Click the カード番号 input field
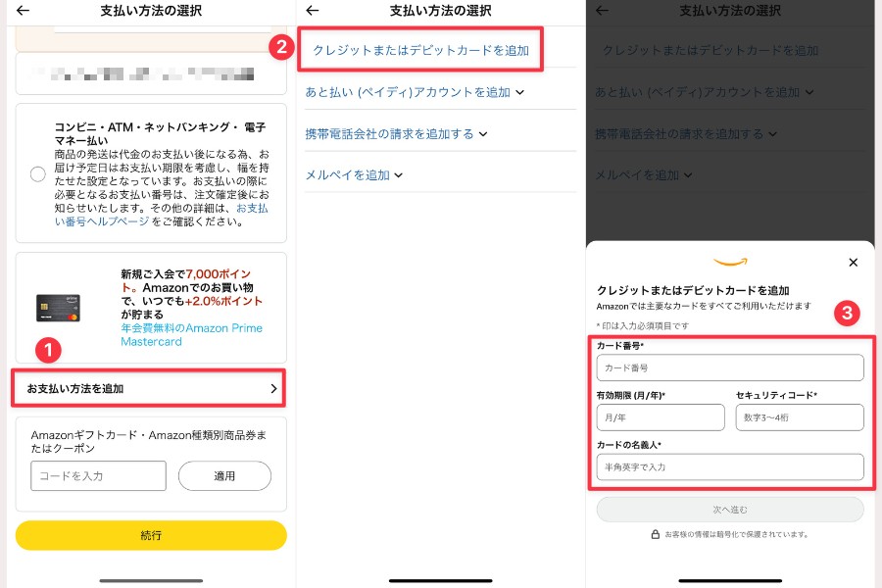The height and width of the screenshot is (588, 882). [730, 367]
